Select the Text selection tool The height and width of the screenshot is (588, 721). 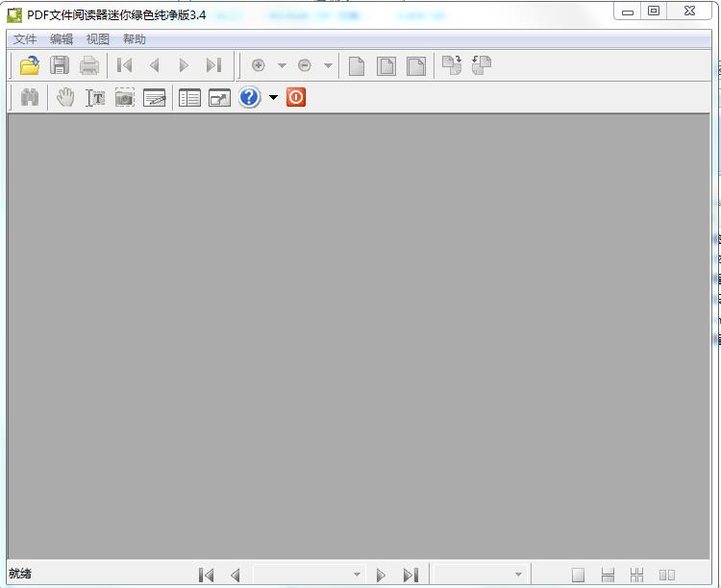[95, 97]
